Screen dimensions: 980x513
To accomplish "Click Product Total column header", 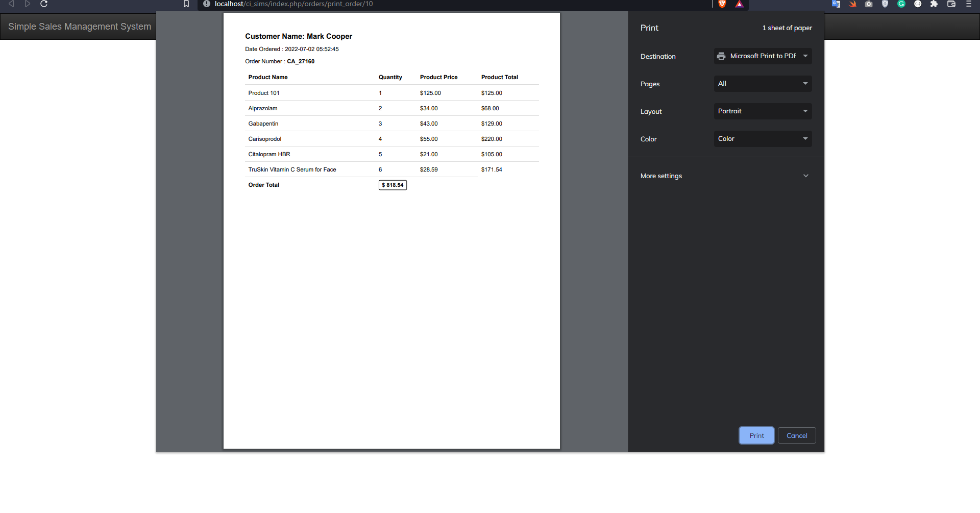I will (500, 77).
